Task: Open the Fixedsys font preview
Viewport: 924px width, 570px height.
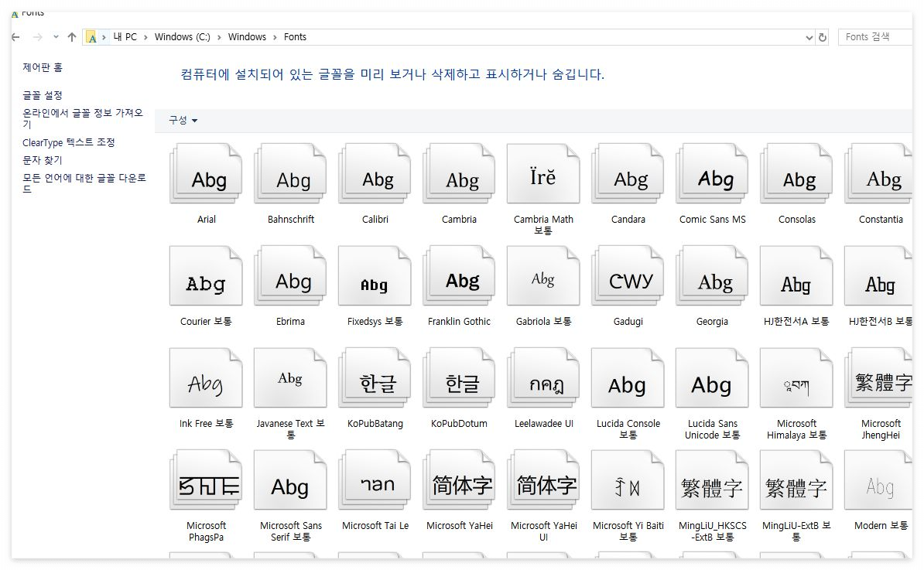Action: (375, 276)
